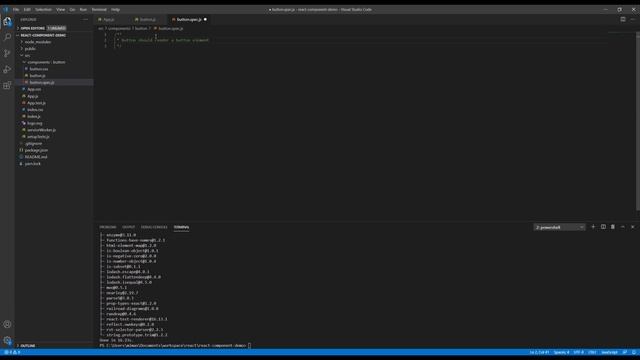Change indentation via Spaces status item
Viewport: 640px width, 360px height.
tap(561, 352)
